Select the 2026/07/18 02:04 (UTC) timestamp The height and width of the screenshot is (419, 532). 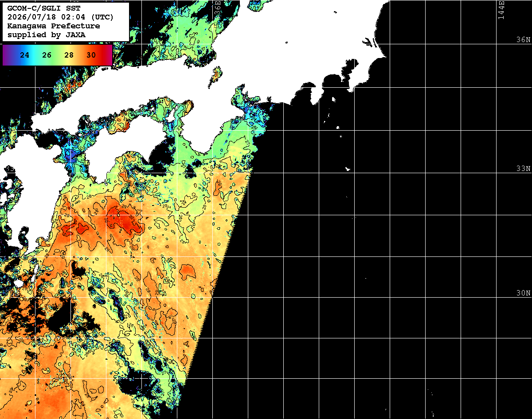point(60,18)
